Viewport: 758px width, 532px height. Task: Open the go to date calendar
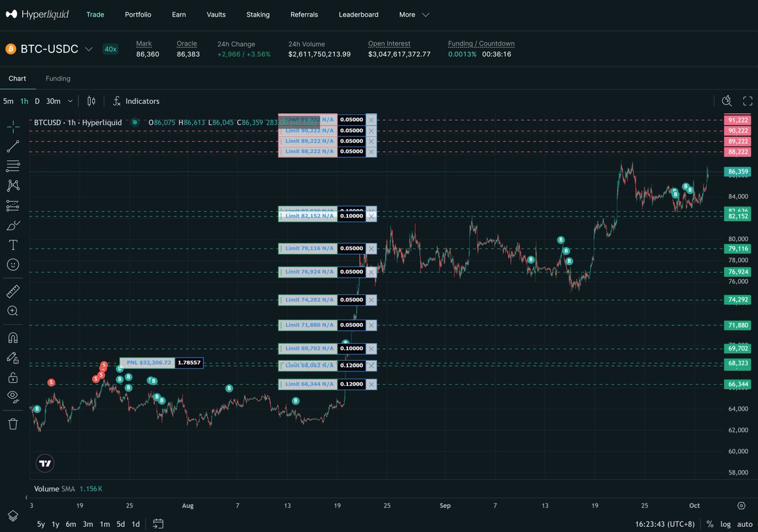pos(158,524)
